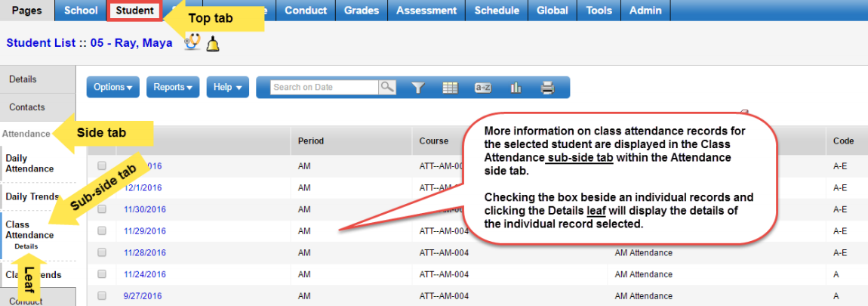Image resolution: width=868 pixels, height=306 pixels.
Task: Click the magnifier search button
Action: (387, 87)
